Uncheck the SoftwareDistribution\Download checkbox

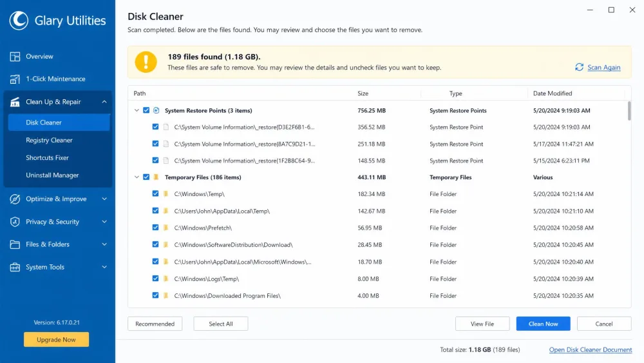tap(155, 244)
